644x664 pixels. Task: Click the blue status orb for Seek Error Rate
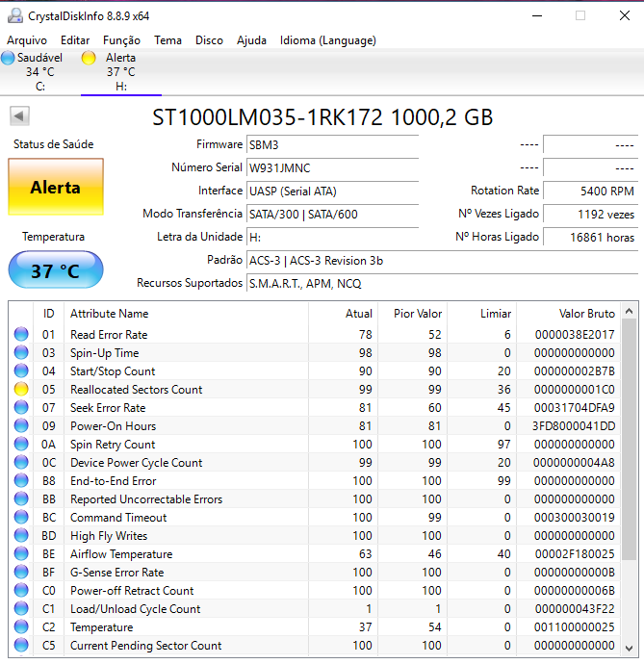pyautogui.click(x=21, y=407)
